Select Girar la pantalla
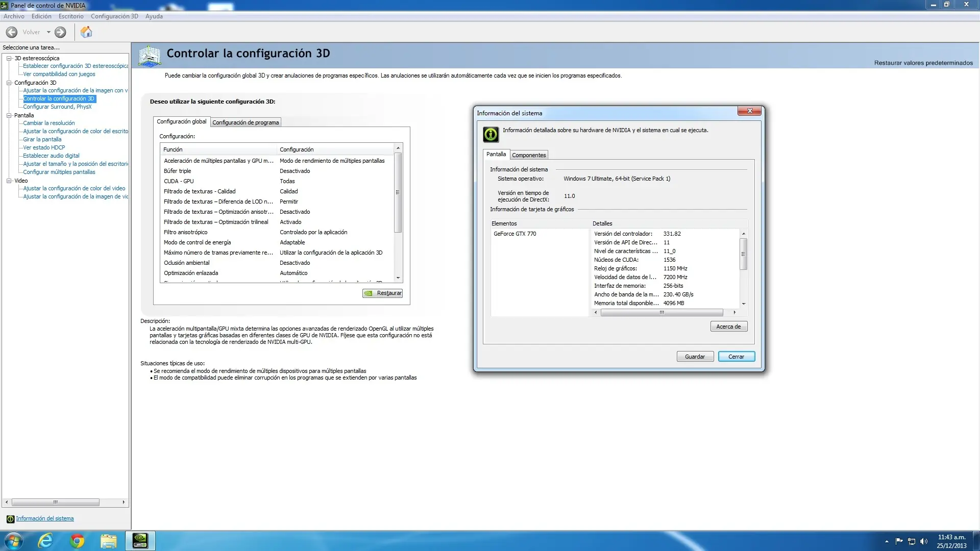The width and height of the screenshot is (980, 551). pos(42,140)
